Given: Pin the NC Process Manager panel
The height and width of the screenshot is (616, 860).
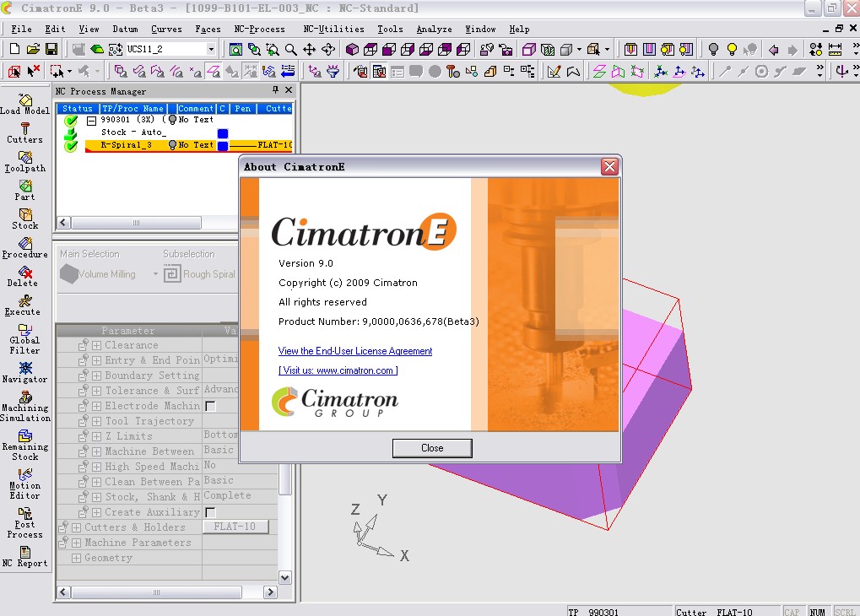Looking at the screenshot, I should click(x=275, y=90).
